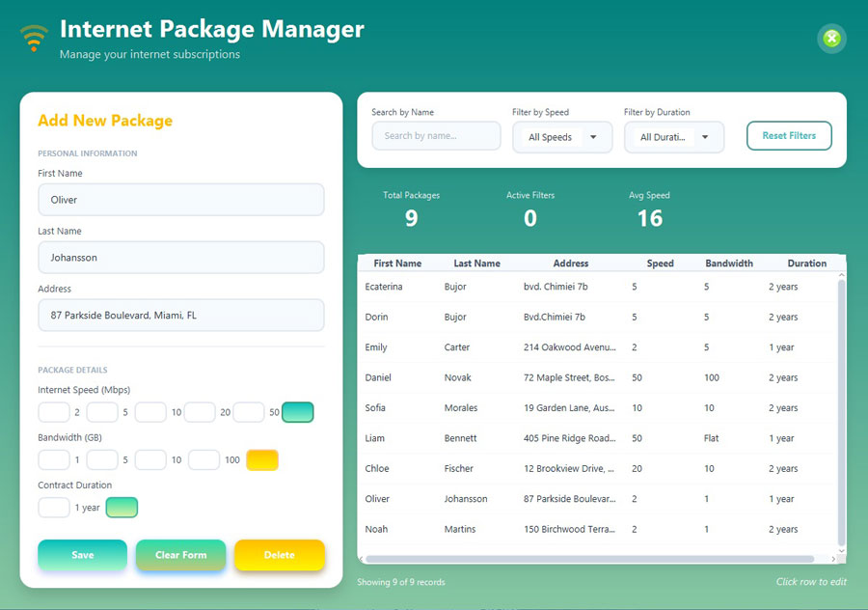Check the 2 Mbps speed checkbox
This screenshot has width=868, height=610.
point(54,412)
